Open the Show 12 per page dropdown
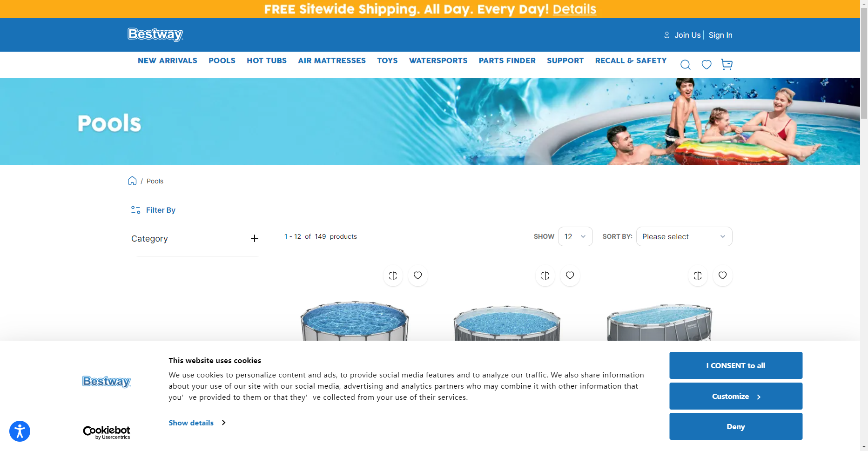 click(575, 236)
